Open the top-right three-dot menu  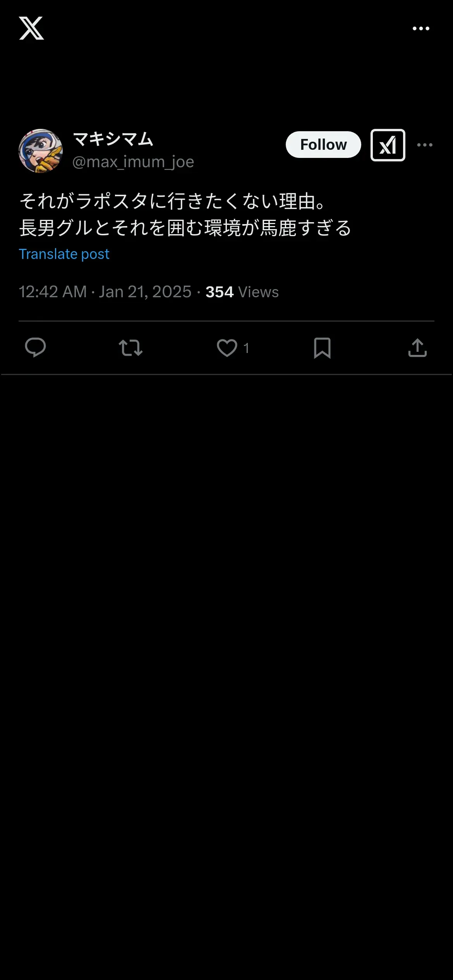pyautogui.click(x=421, y=29)
